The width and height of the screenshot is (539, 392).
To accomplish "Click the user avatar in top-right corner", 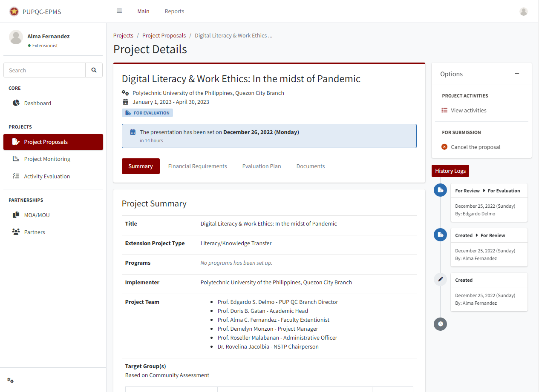I will 523,11.
